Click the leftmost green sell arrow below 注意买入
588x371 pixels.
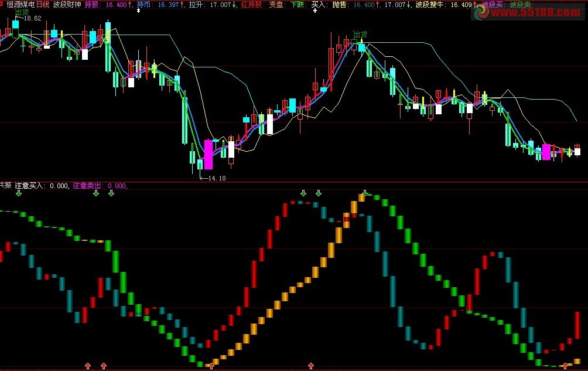19,193
